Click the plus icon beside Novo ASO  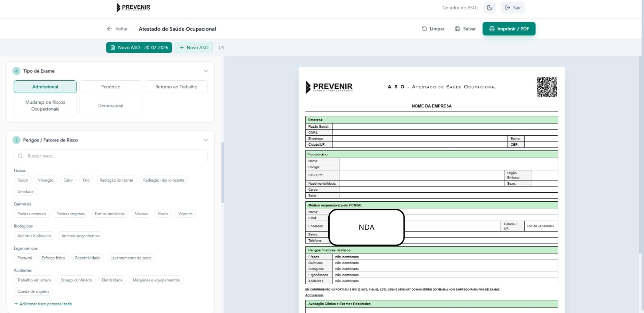181,47
